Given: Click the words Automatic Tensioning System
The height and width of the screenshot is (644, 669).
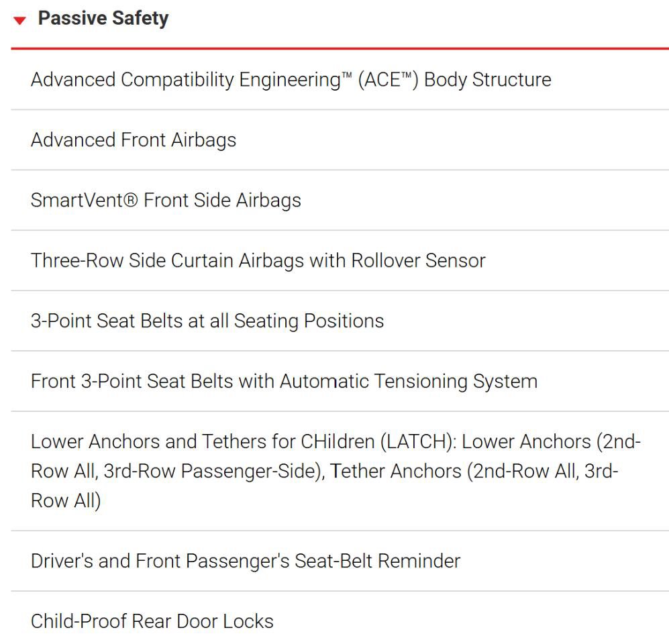Looking at the screenshot, I should (409, 381).
